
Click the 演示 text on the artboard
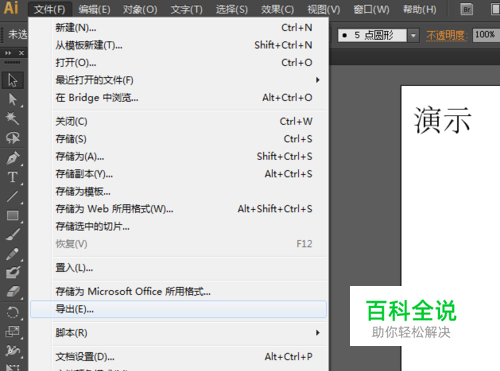pyautogui.click(x=442, y=120)
